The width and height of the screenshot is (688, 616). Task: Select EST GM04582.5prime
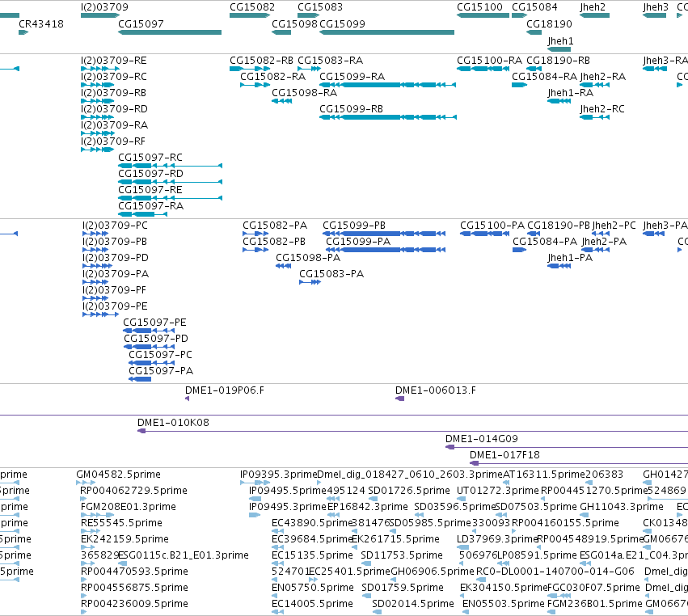coord(119,475)
